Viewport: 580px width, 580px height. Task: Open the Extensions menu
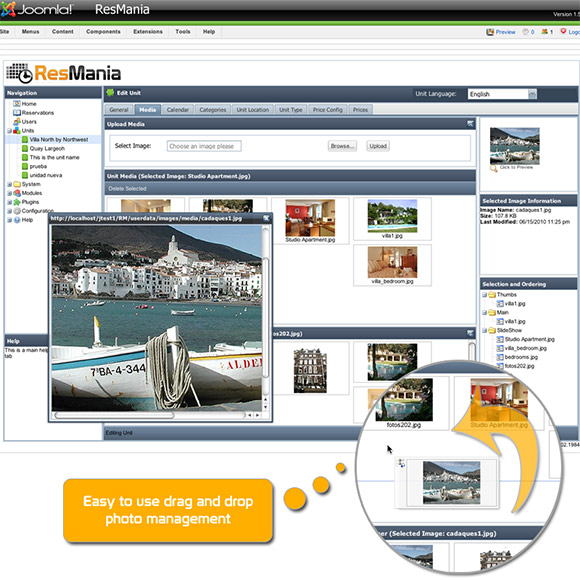point(148,31)
